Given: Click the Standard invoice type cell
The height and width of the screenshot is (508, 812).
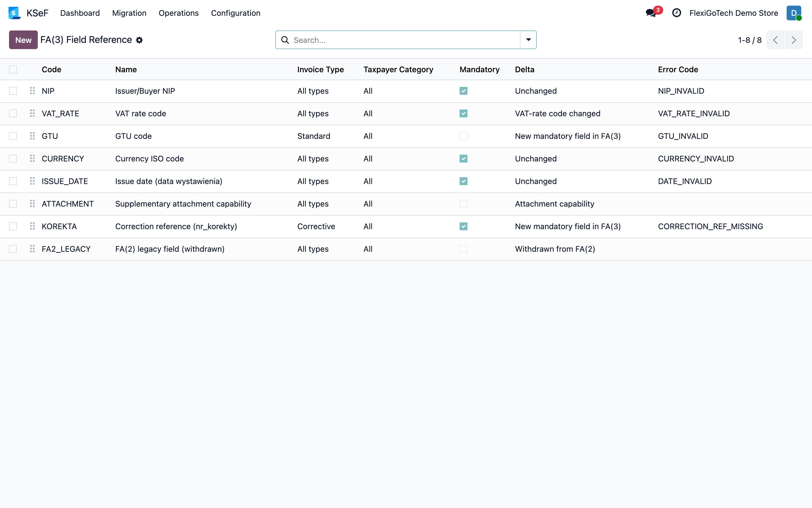Looking at the screenshot, I should (x=314, y=136).
